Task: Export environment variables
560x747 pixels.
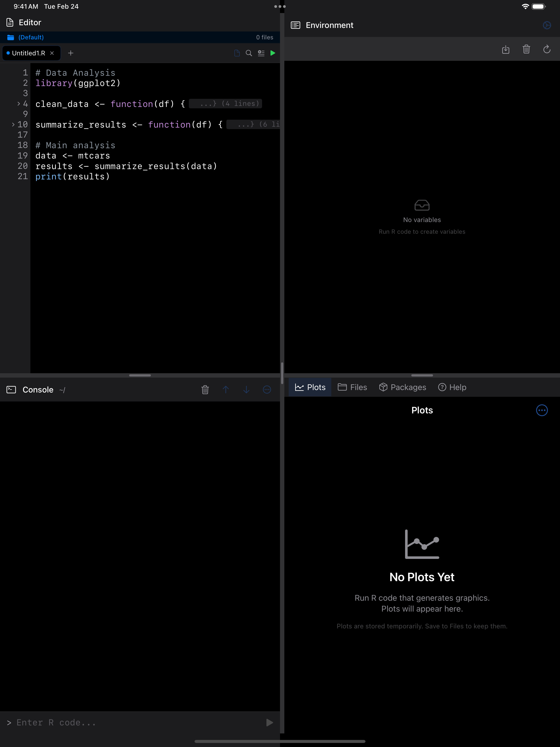Action: click(506, 50)
